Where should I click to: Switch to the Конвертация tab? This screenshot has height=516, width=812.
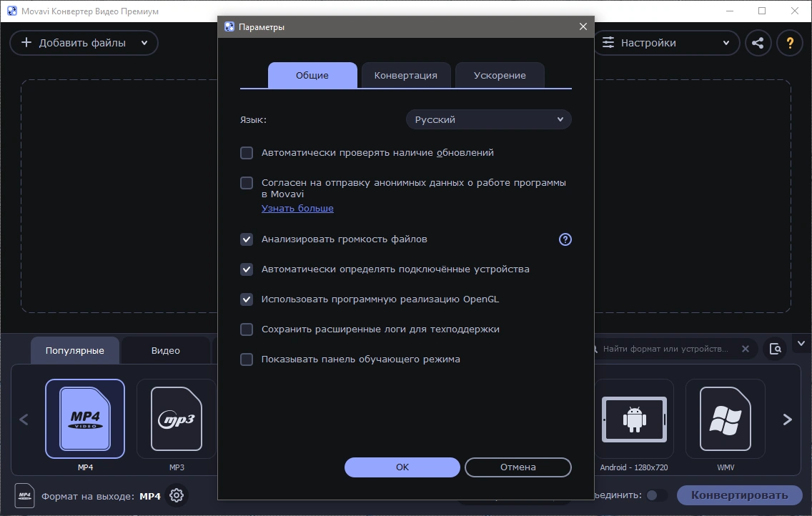pyautogui.click(x=405, y=76)
